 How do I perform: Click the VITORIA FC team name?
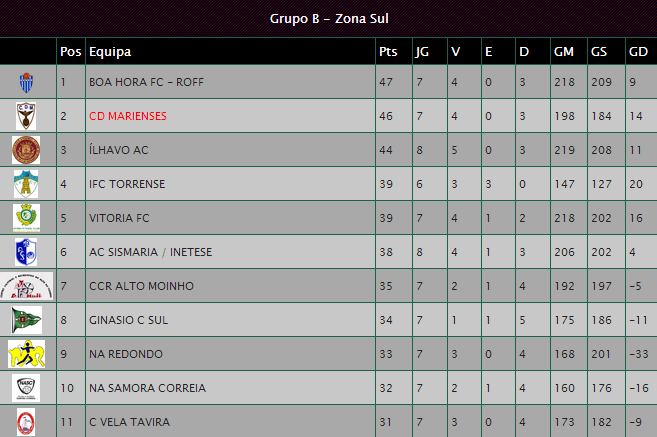pos(119,218)
